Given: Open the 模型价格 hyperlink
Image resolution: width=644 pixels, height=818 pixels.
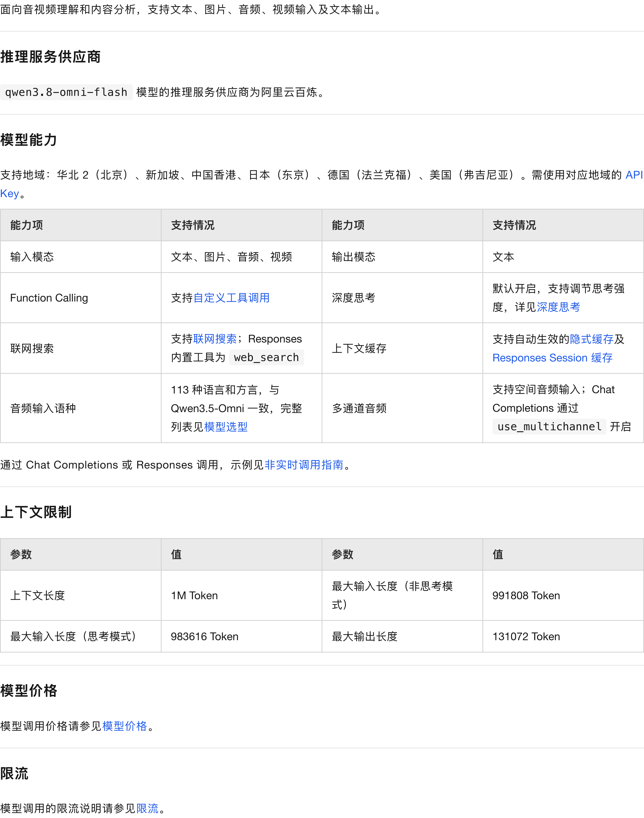Looking at the screenshot, I should click(124, 726).
